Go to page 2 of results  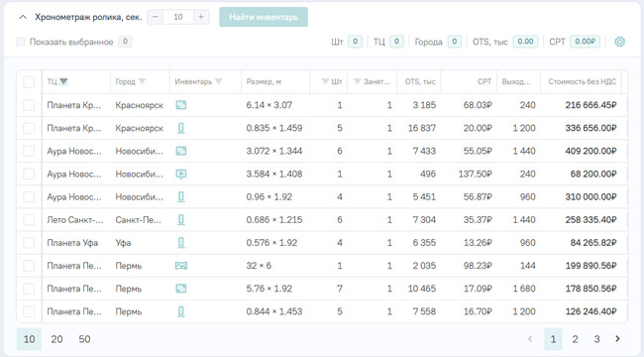(x=575, y=339)
